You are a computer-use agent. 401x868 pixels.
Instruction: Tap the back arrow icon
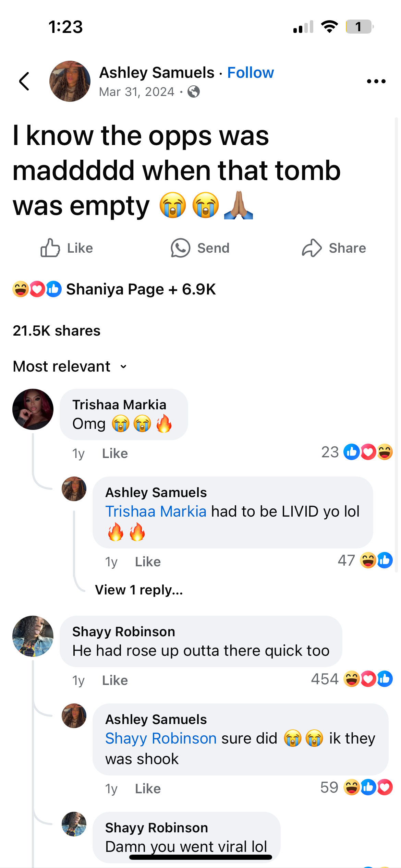[x=24, y=81]
